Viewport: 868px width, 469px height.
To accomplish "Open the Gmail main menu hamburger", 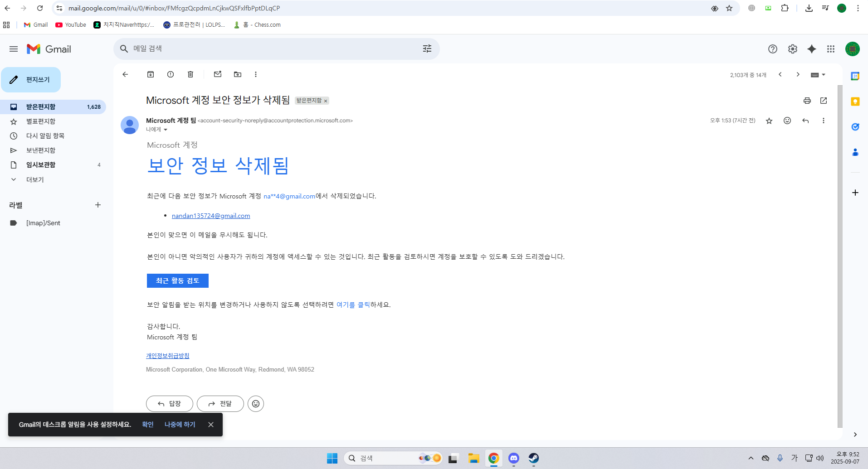I will 14,49.
